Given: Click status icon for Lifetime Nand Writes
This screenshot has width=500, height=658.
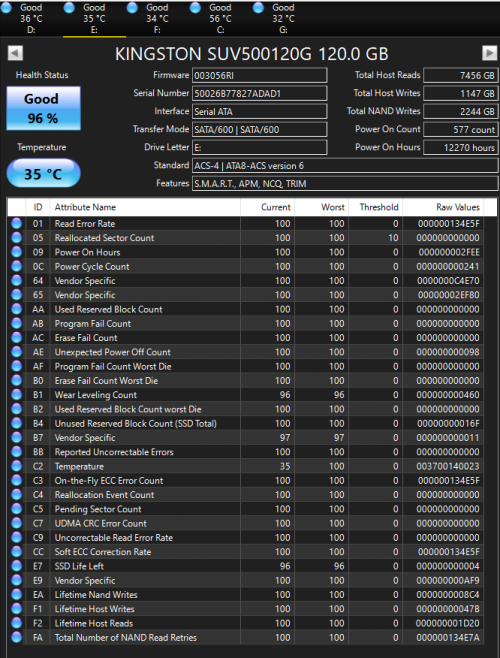Looking at the screenshot, I should 16,595.
